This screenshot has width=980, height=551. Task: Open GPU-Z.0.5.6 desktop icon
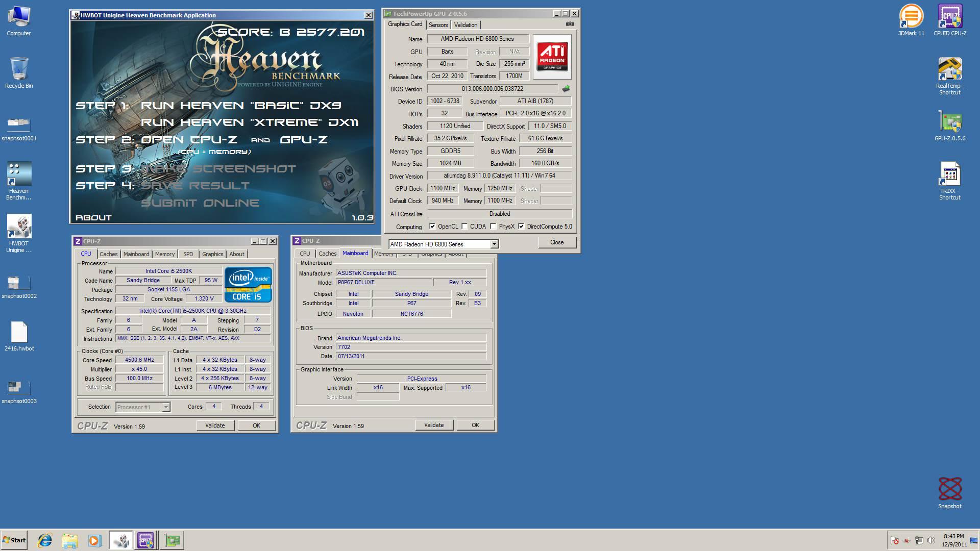pos(950,126)
